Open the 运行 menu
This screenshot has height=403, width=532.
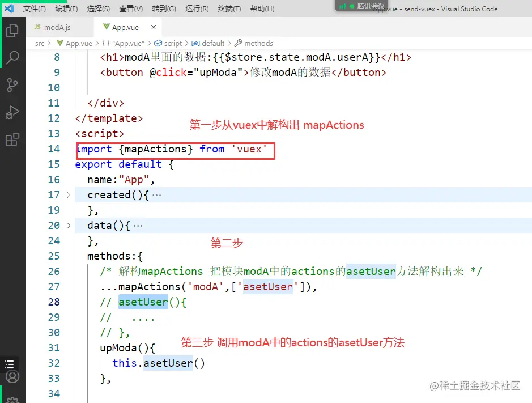click(197, 9)
